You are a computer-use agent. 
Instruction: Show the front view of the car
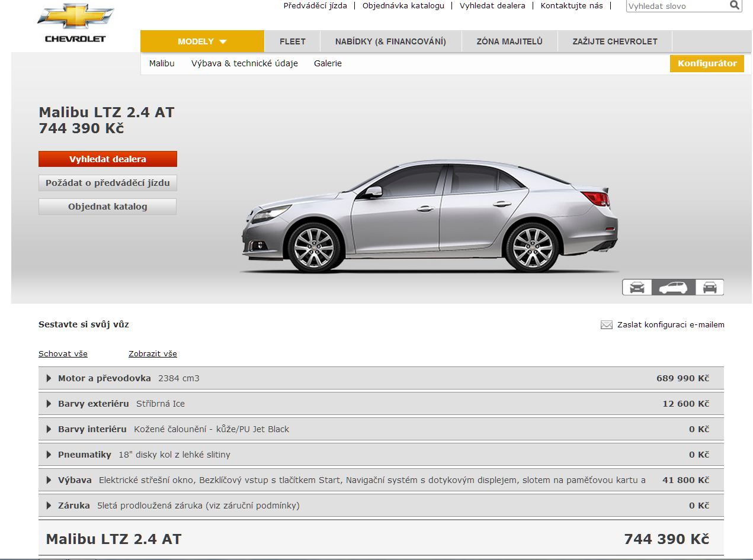(637, 287)
